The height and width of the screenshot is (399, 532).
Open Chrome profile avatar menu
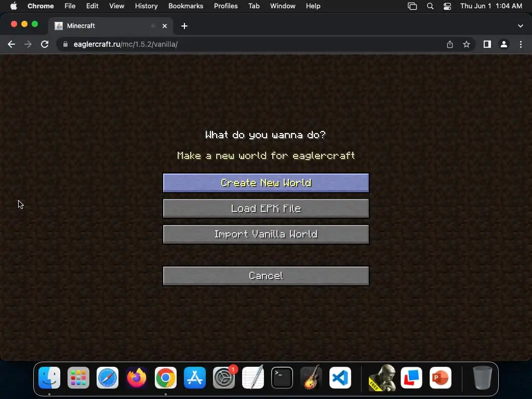(504, 44)
